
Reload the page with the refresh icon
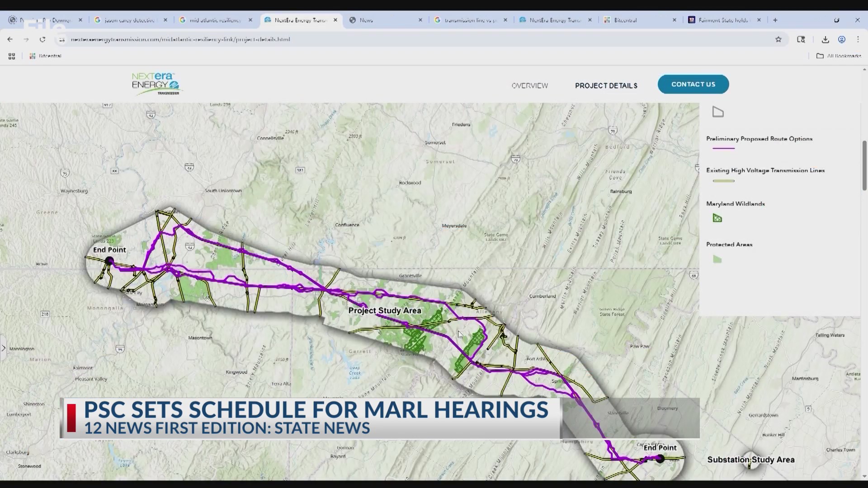[x=42, y=39]
